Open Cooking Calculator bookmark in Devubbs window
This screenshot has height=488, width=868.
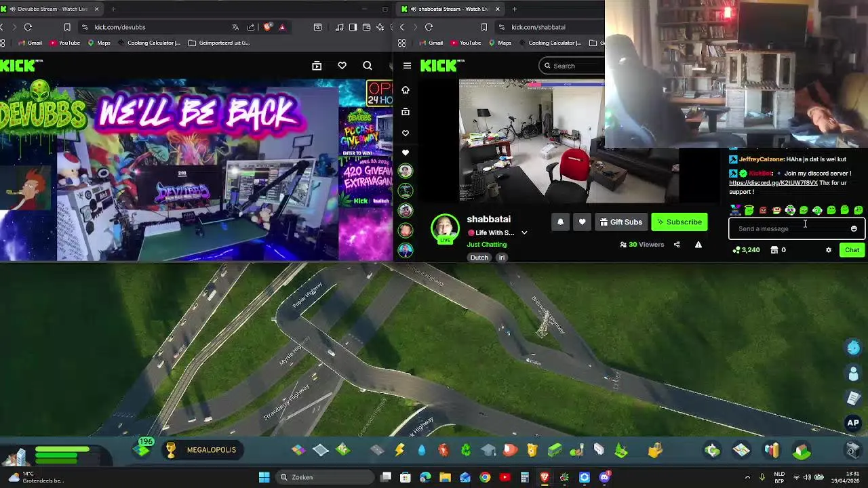(149, 43)
